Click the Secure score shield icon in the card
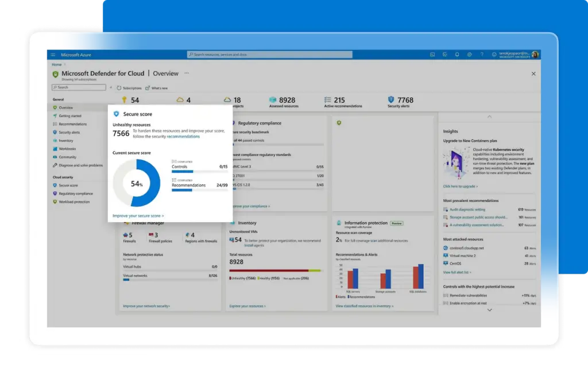The width and height of the screenshot is (588, 377). [116, 114]
